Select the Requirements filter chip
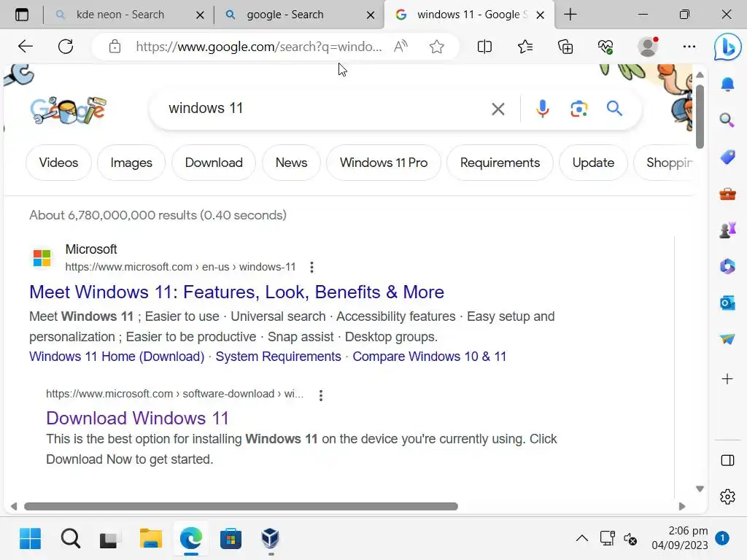Screen dimensions: 747x560 click(500, 163)
